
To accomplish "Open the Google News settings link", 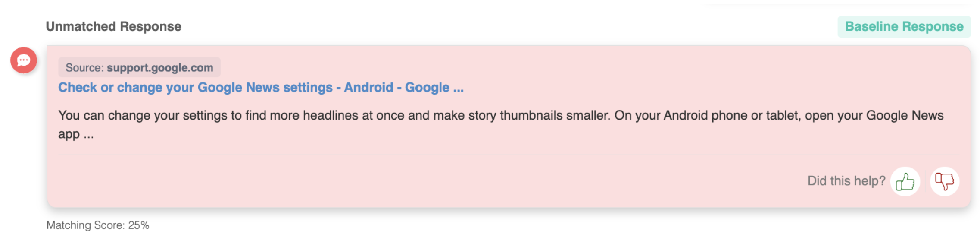I will coord(261,88).
